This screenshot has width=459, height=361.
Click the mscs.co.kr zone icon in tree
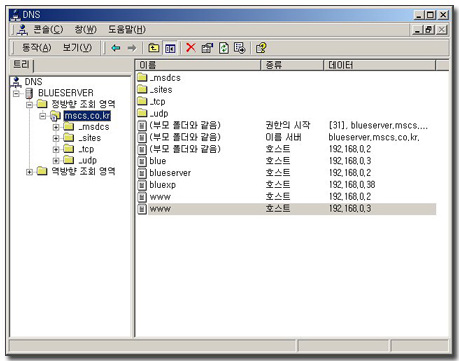(55, 116)
